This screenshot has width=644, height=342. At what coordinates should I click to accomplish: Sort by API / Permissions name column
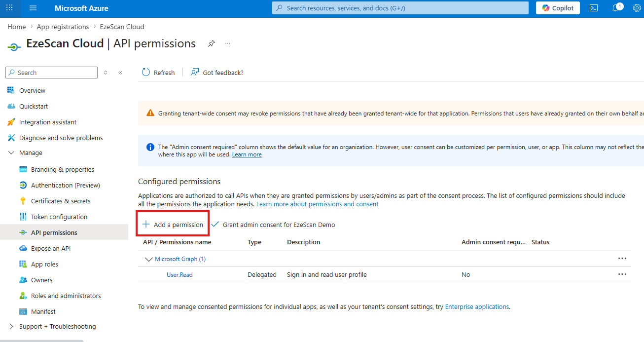coord(177,242)
